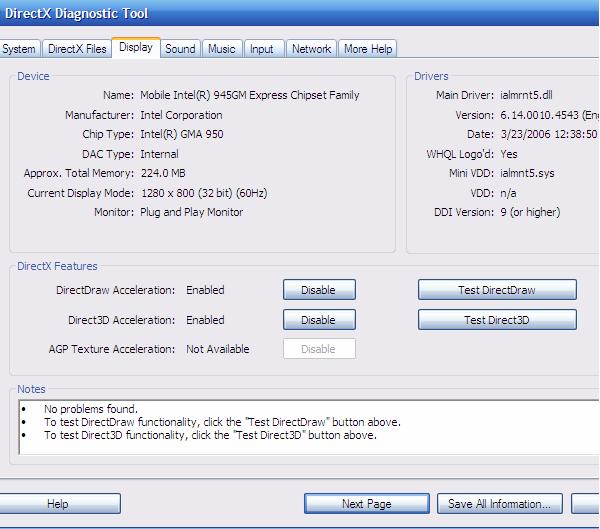Switch to the Input tab
The width and height of the screenshot is (600, 529).
pos(262,49)
